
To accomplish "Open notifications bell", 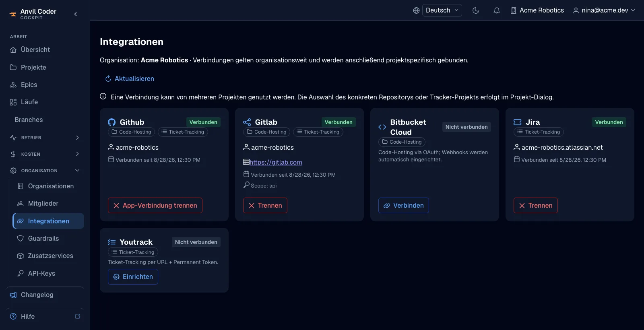I will (x=497, y=10).
